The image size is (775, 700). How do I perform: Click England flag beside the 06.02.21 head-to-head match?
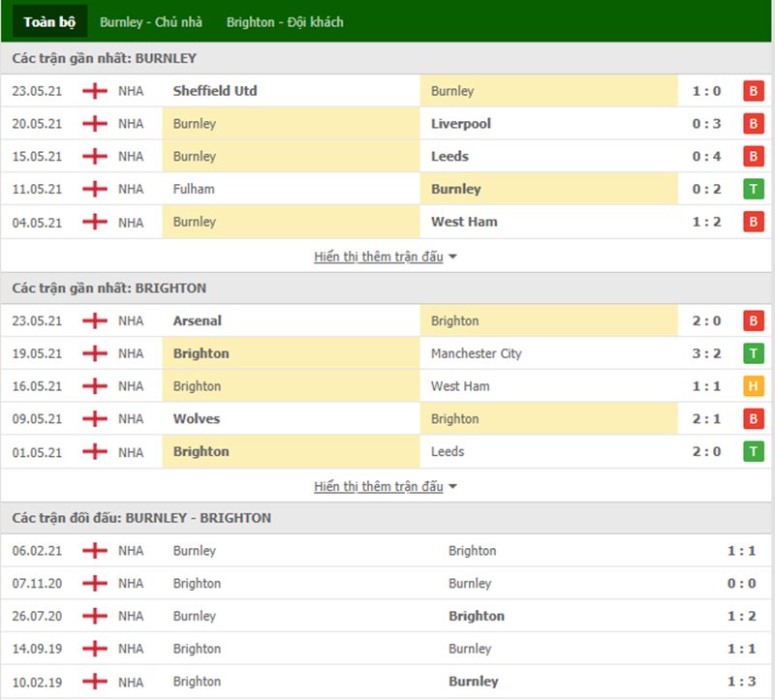[95, 551]
